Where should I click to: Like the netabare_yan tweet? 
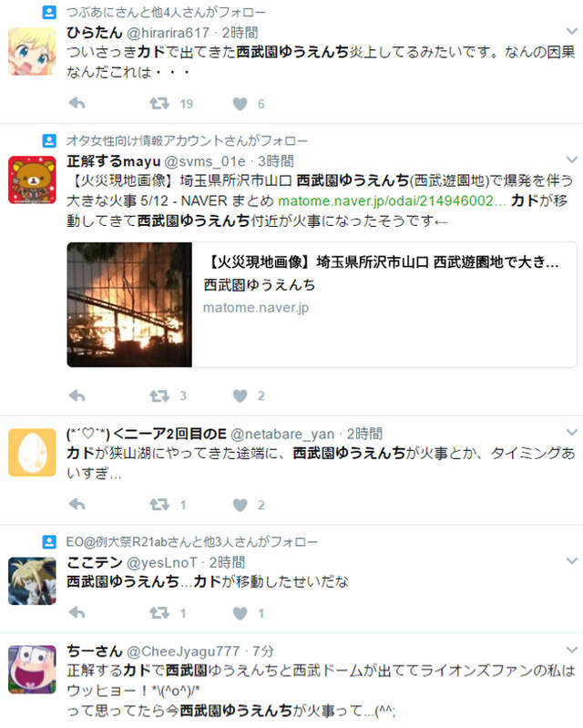240,505
